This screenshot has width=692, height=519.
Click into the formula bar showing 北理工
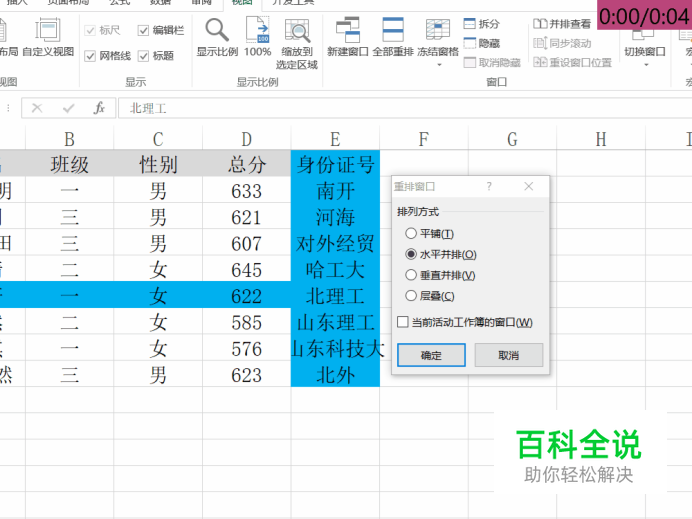405,108
